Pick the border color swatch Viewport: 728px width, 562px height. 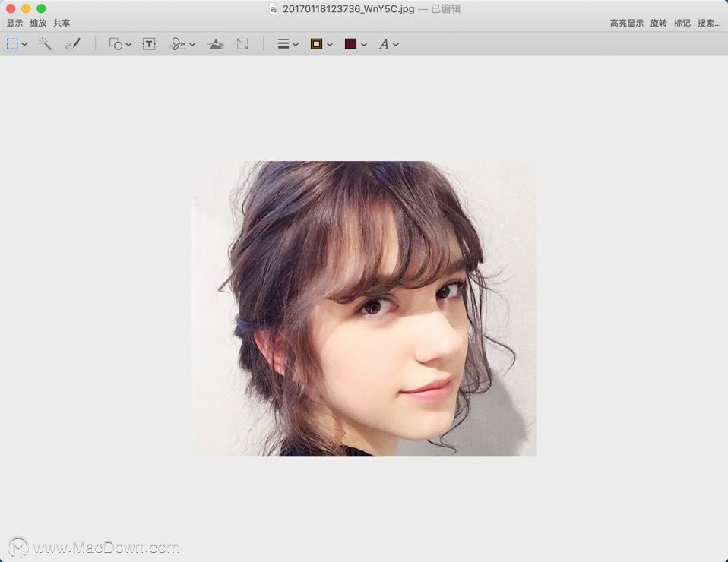click(x=317, y=44)
